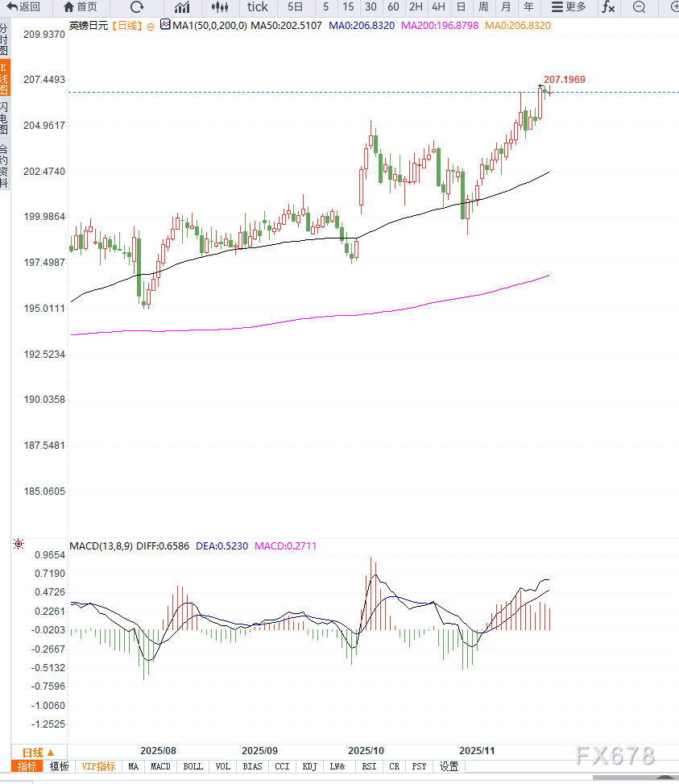Viewport: 679px width, 784px height.
Task: Expand the 日线 period selector at bottom
Action: point(38,752)
